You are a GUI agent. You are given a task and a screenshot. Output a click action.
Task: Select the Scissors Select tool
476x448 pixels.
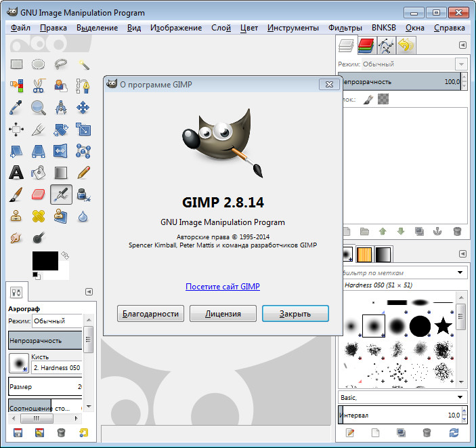(x=38, y=86)
